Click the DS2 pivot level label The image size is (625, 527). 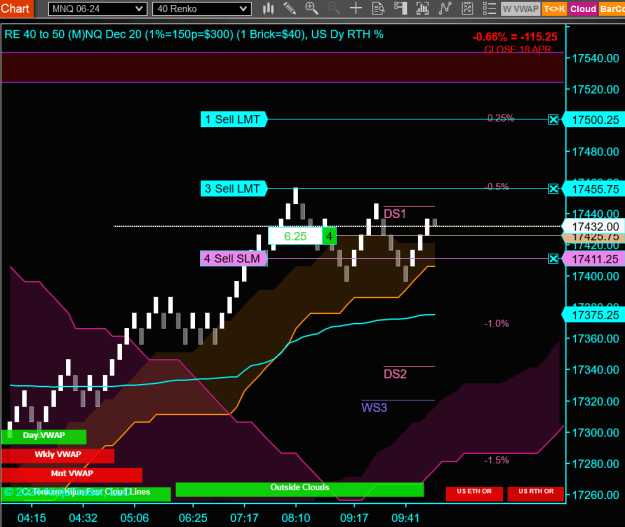point(395,374)
